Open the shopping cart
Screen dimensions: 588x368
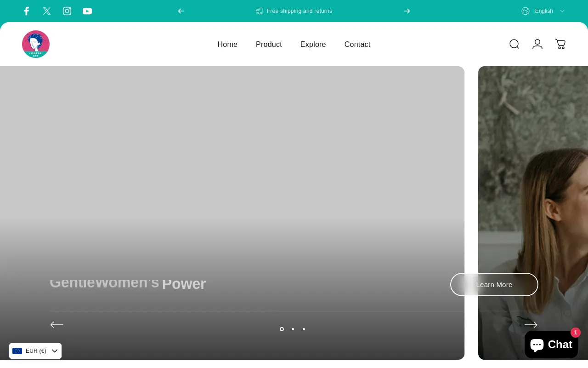coord(560,44)
